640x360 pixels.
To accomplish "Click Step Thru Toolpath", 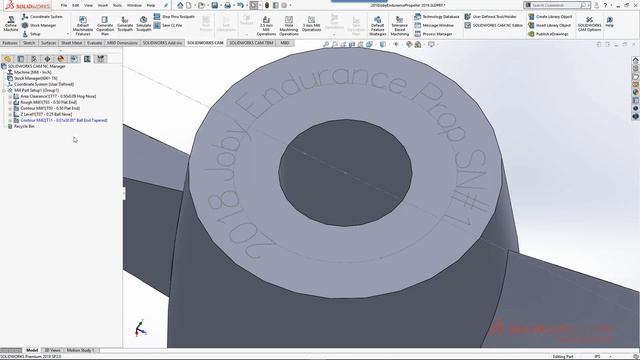I will pyautogui.click(x=174, y=17).
